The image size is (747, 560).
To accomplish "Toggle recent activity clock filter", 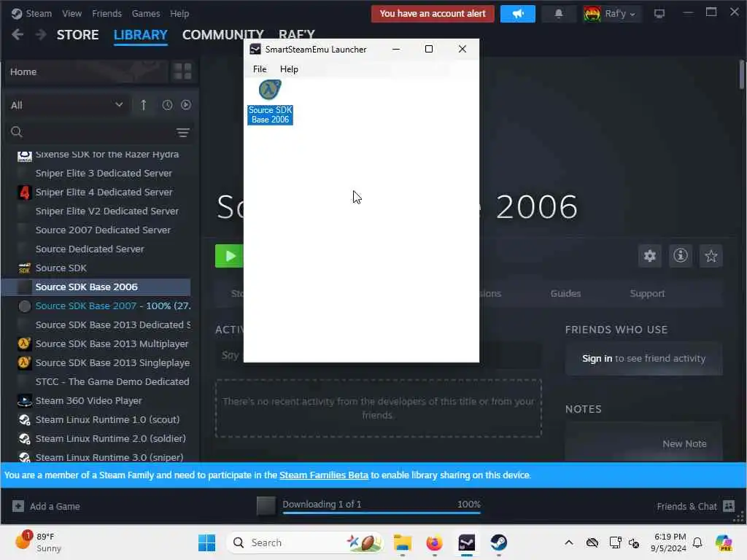I will click(167, 105).
